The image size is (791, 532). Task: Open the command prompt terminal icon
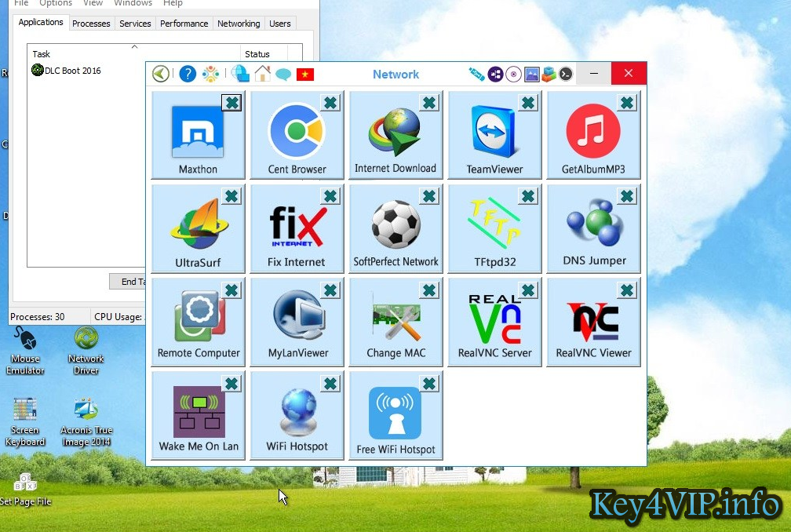click(x=566, y=74)
